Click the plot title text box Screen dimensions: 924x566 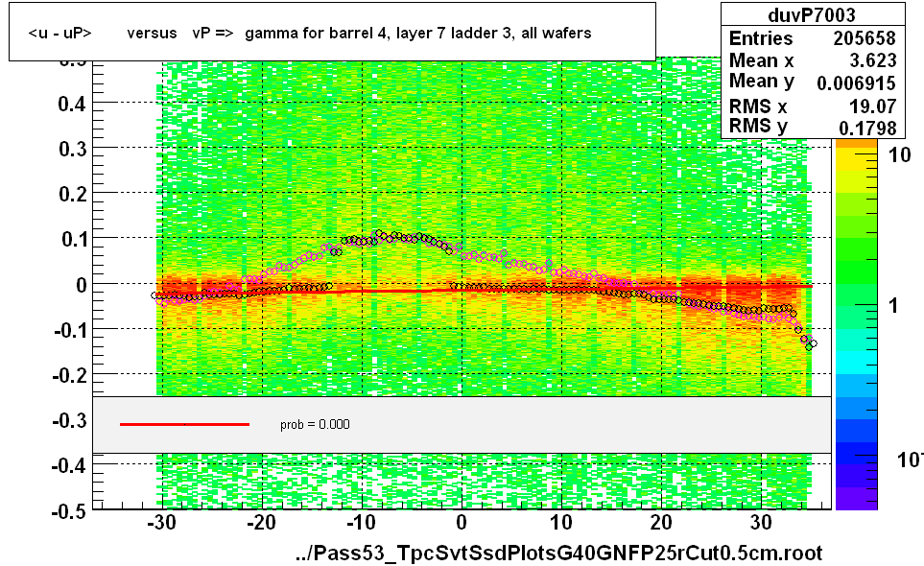(332, 32)
